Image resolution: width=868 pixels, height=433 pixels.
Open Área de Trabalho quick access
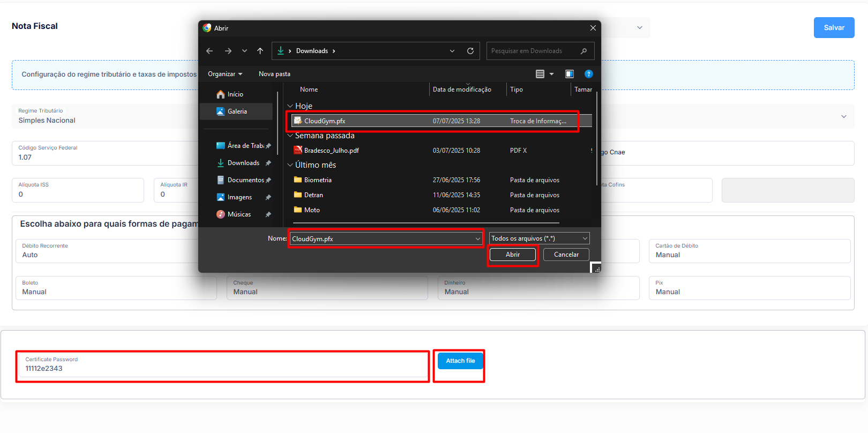click(236, 146)
